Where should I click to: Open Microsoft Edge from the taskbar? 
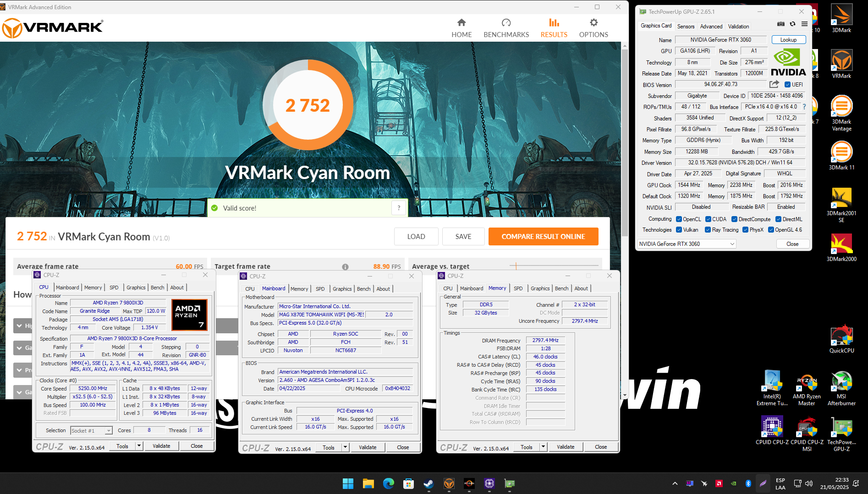tap(388, 483)
